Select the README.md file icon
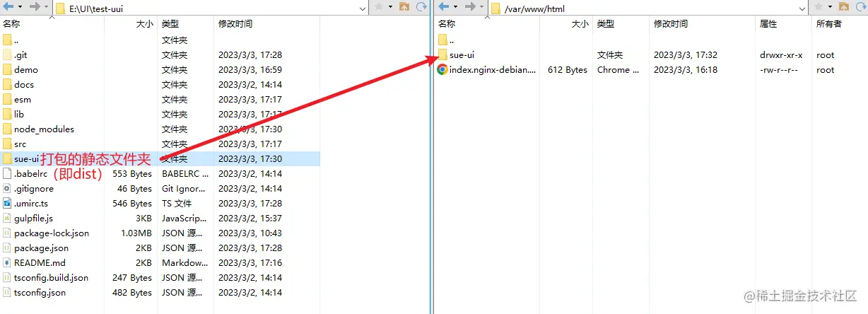Image resolution: width=868 pixels, height=314 pixels. click(7, 262)
